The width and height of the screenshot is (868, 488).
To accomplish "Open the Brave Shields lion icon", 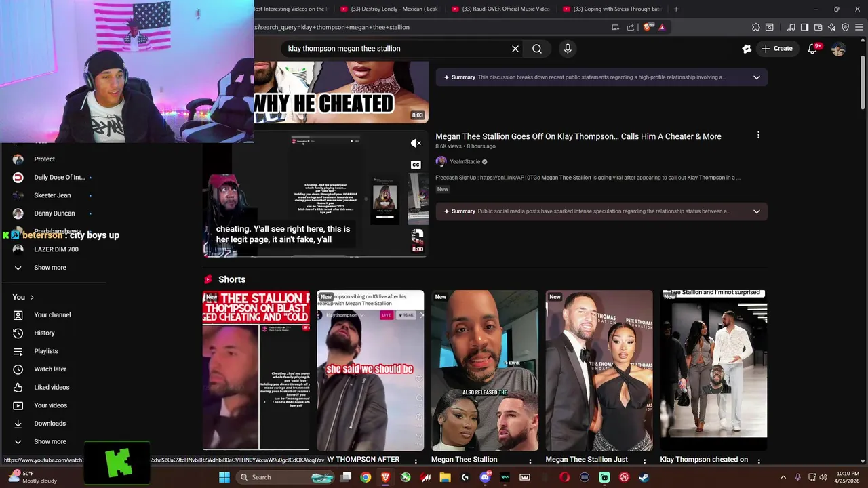I will click(x=648, y=27).
